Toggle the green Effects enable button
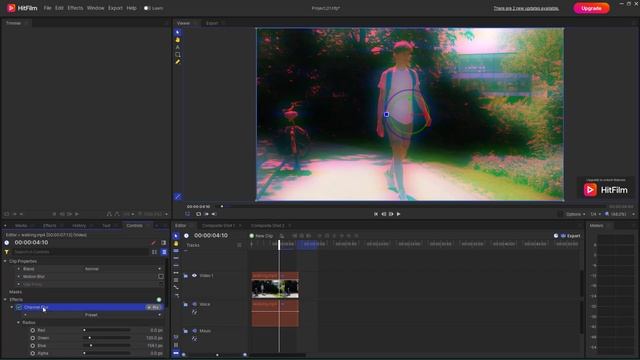640x360 pixels. pyautogui.click(x=159, y=300)
